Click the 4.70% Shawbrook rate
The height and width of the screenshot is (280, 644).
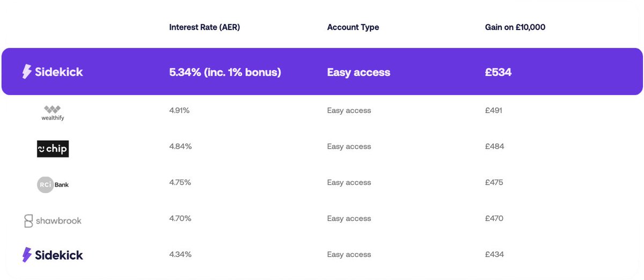[x=180, y=218]
